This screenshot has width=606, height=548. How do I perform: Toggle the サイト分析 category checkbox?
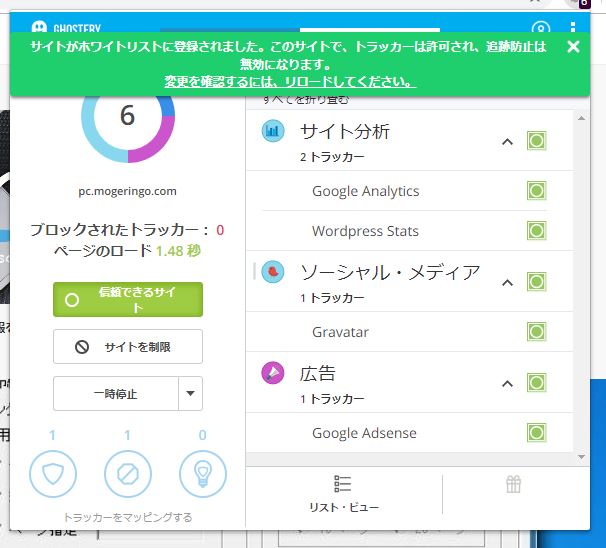coord(536,141)
